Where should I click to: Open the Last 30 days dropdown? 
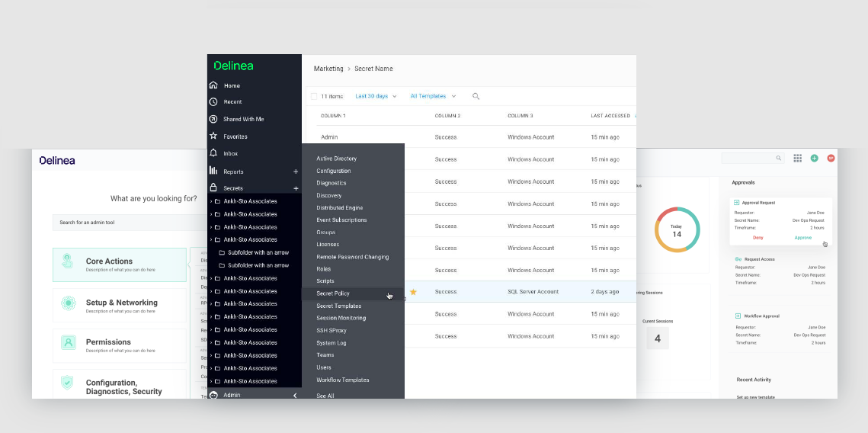click(376, 96)
